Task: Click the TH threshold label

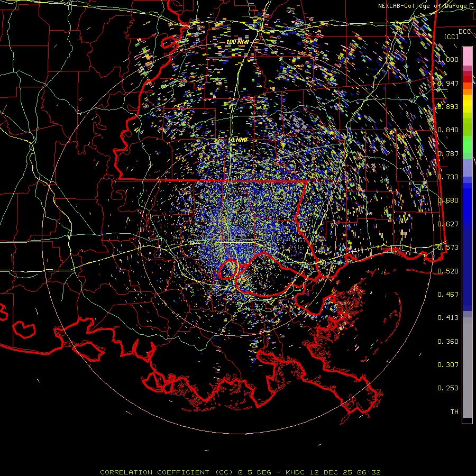Action: pos(454,412)
